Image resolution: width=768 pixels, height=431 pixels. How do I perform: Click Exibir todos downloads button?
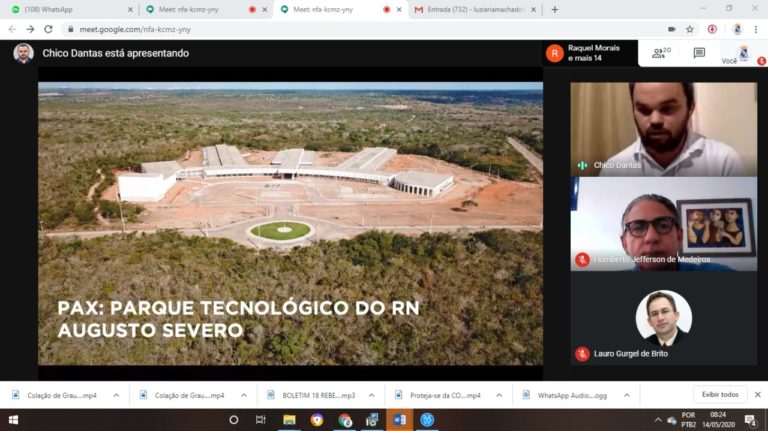[719, 394]
